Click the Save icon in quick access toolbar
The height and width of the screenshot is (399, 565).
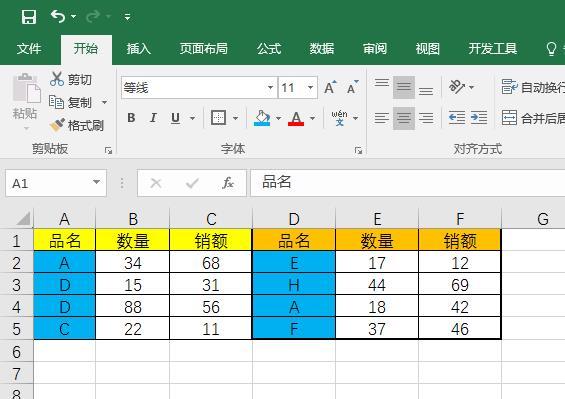tap(29, 17)
